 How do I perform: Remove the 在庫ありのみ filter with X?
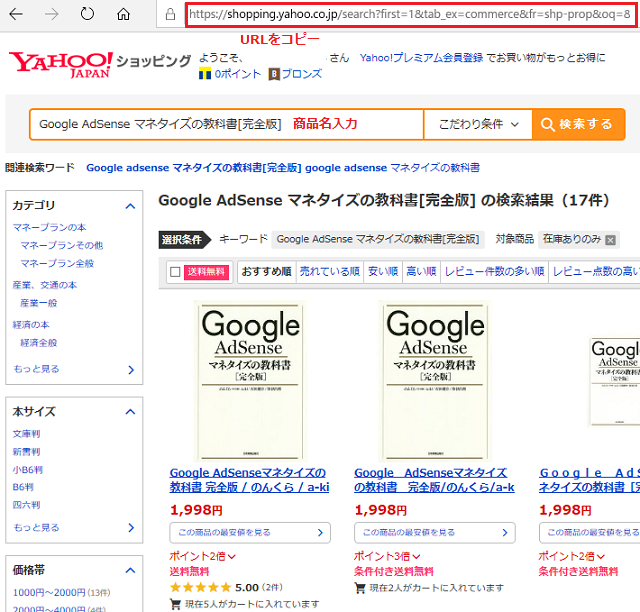610,240
